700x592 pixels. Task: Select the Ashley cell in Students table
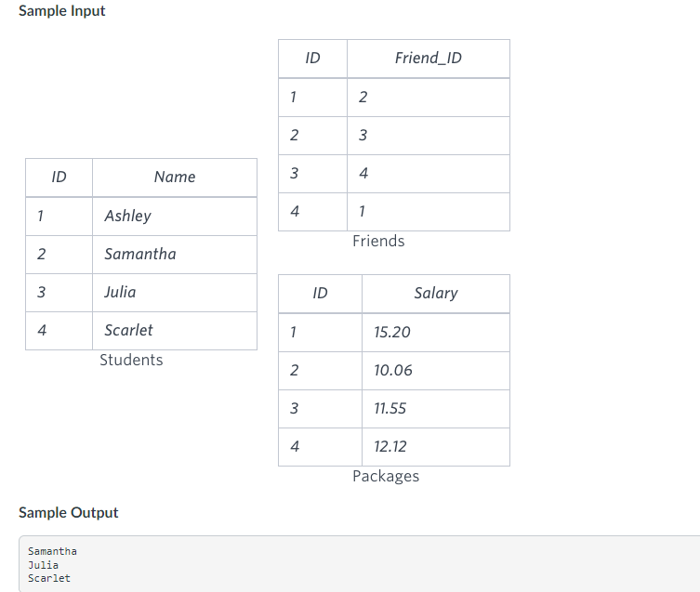pyautogui.click(x=175, y=217)
